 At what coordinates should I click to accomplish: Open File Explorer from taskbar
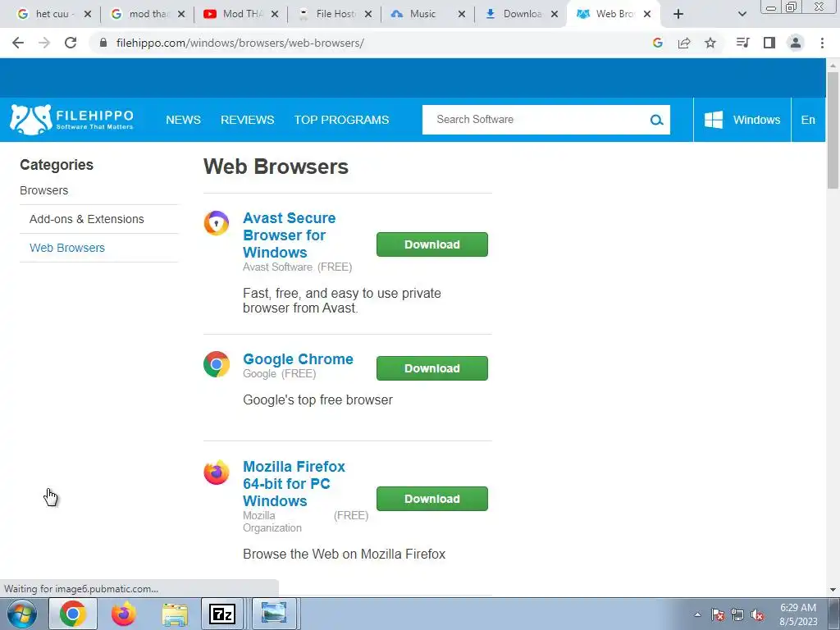click(x=175, y=614)
